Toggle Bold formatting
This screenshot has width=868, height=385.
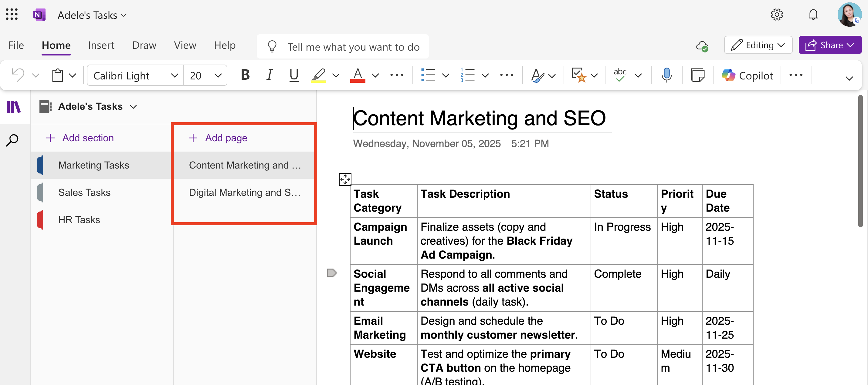(x=245, y=75)
